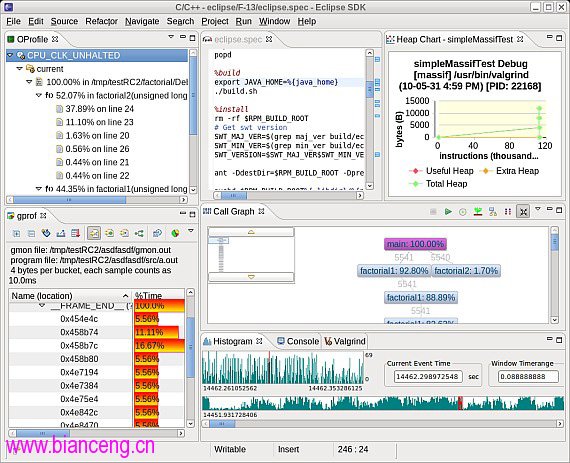Open the Navigate menu
Viewport: 570px width, 463px height.
[142, 21]
